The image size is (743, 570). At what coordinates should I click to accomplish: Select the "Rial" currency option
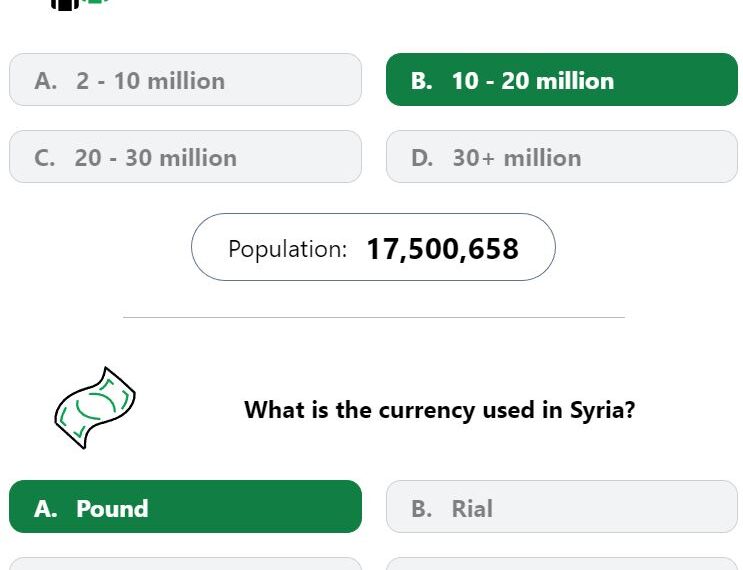pyautogui.click(x=562, y=507)
